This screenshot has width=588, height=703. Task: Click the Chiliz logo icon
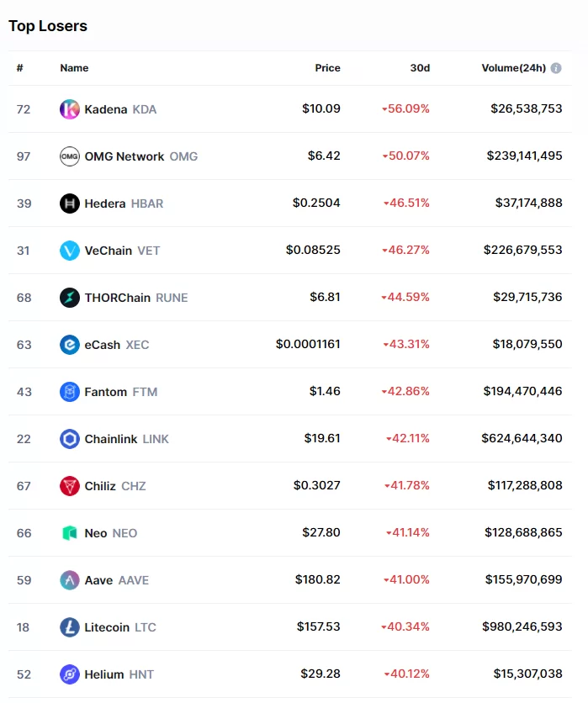(70, 486)
